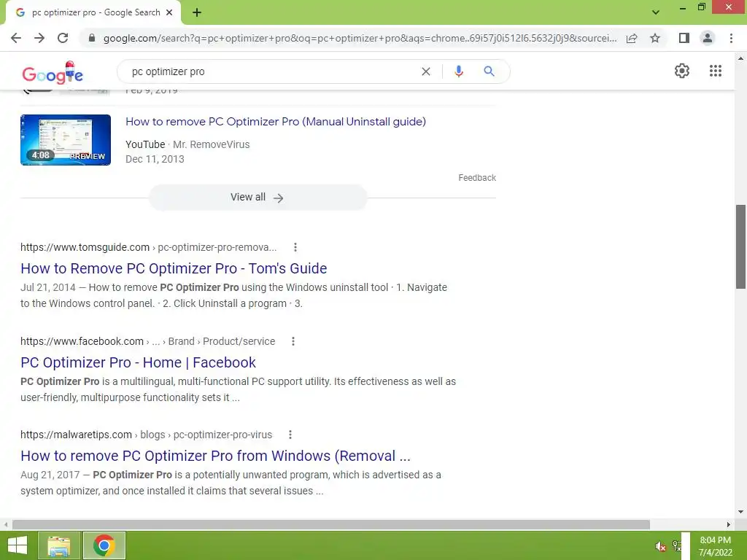Open Google search settings gear

click(682, 71)
